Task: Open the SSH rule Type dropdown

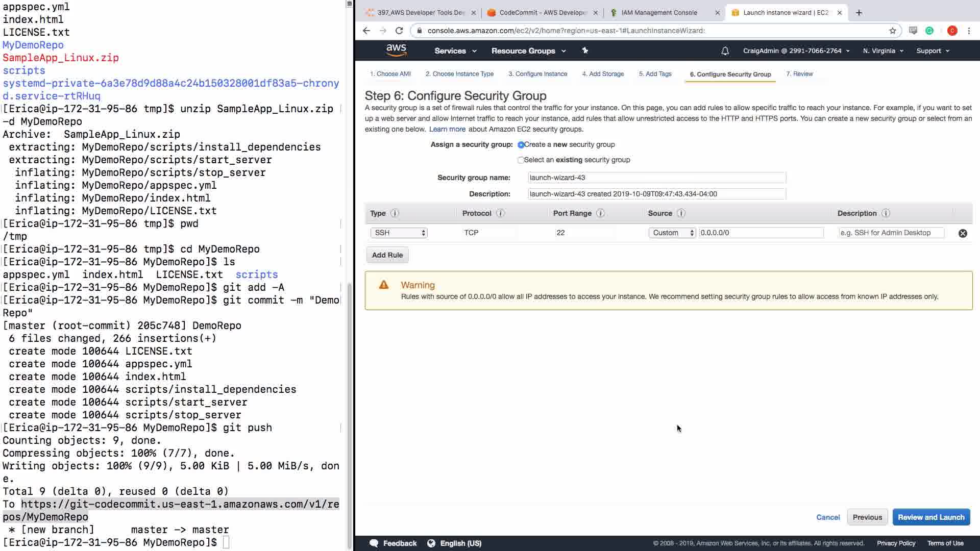Action: (x=399, y=233)
